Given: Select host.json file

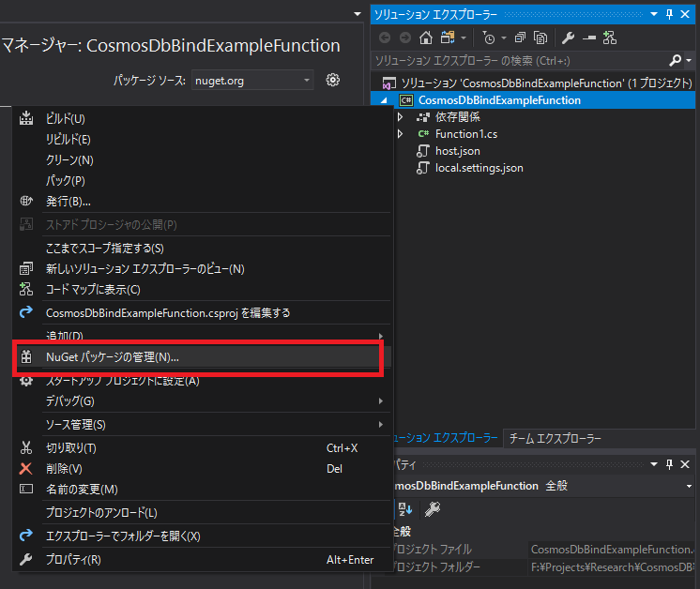Looking at the screenshot, I should click(x=458, y=151).
